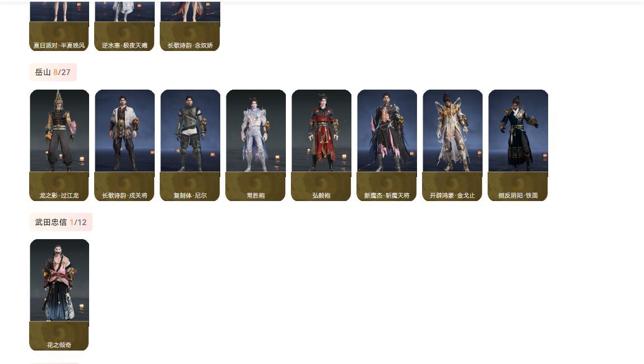The image size is (644, 364).
Task: Choose the 倒反阴阳·铁面 dark robe card
Action: click(518, 145)
